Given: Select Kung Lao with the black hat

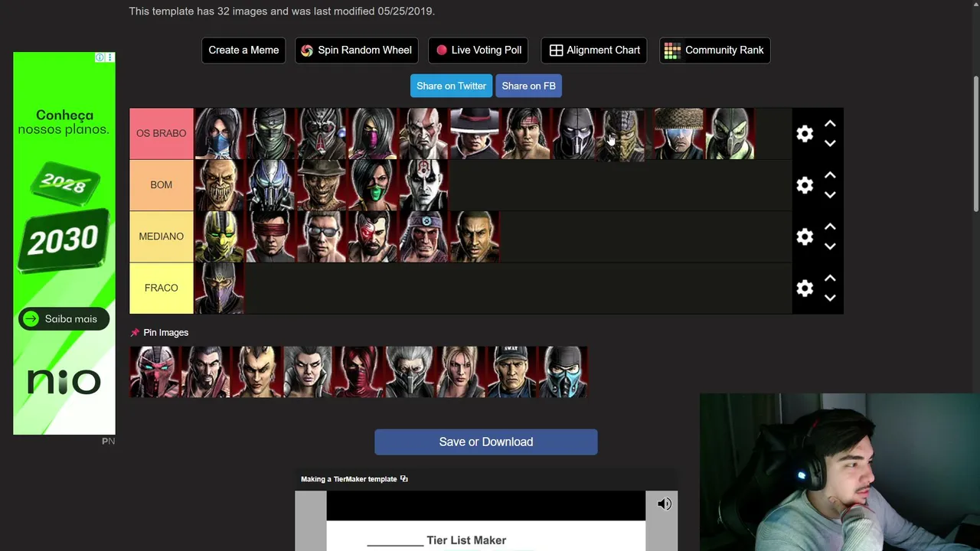Looking at the screenshot, I should pyautogui.click(x=475, y=134).
